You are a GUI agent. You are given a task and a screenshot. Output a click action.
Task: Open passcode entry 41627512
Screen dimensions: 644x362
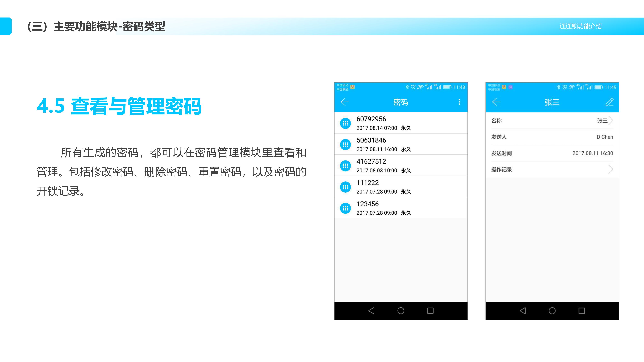[400, 165]
